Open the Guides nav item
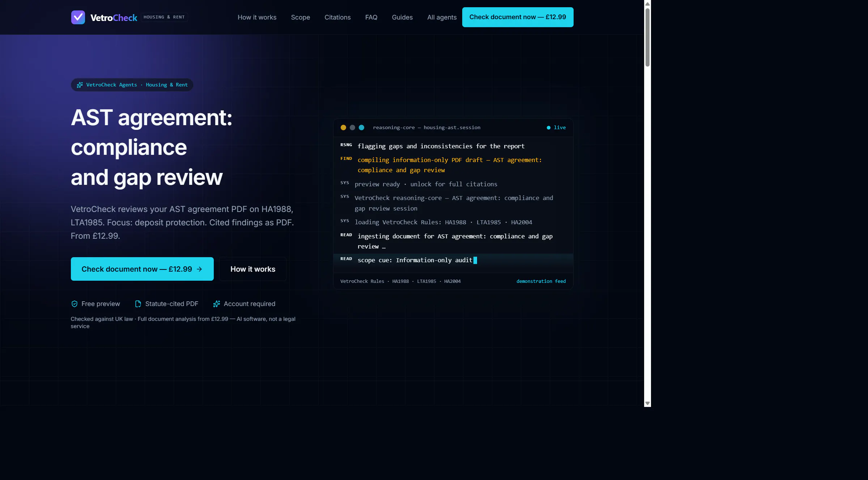 [x=403, y=17]
